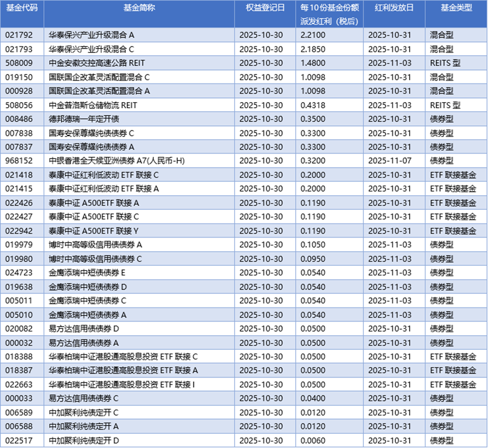Click fund code 019979
Screen dimensions: 488x448
(19, 245)
